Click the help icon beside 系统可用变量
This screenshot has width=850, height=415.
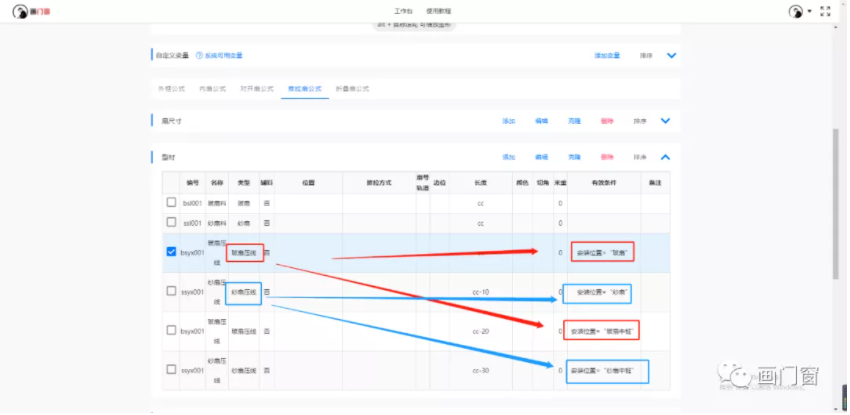click(x=198, y=55)
